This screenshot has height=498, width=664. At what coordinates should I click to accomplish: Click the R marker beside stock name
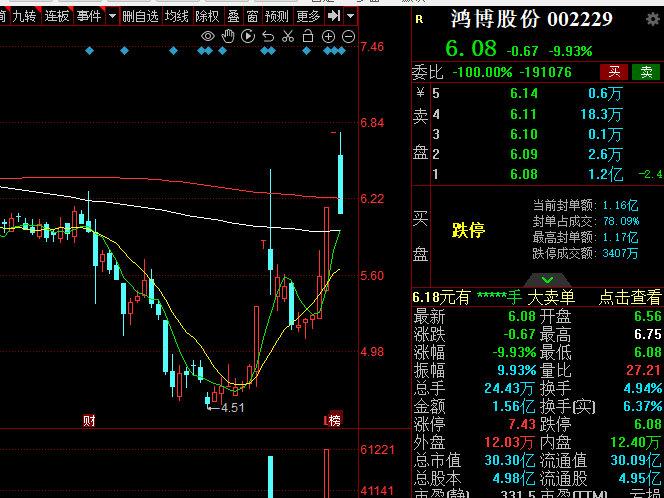point(419,19)
